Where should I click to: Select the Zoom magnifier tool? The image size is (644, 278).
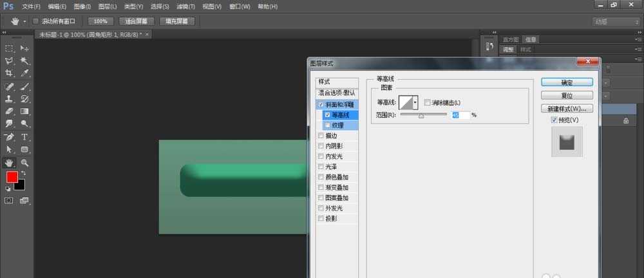[24, 162]
